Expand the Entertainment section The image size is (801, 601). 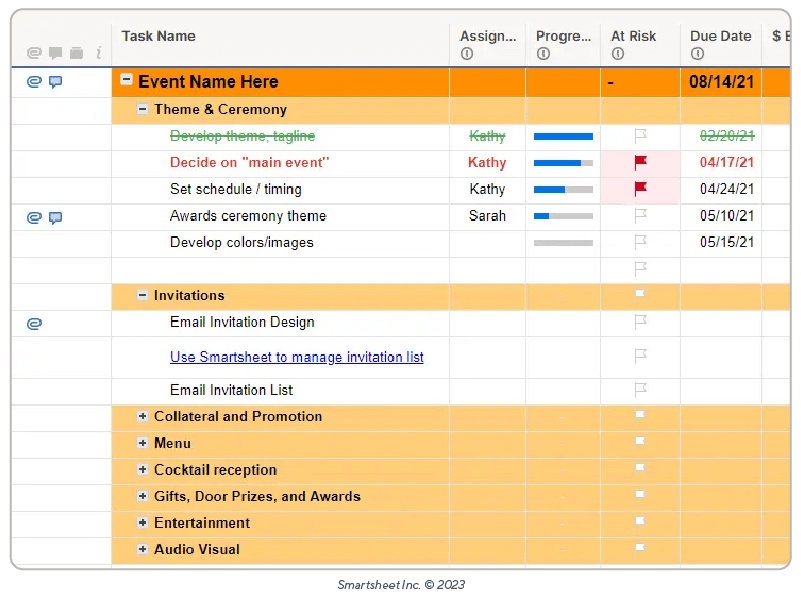click(142, 522)
